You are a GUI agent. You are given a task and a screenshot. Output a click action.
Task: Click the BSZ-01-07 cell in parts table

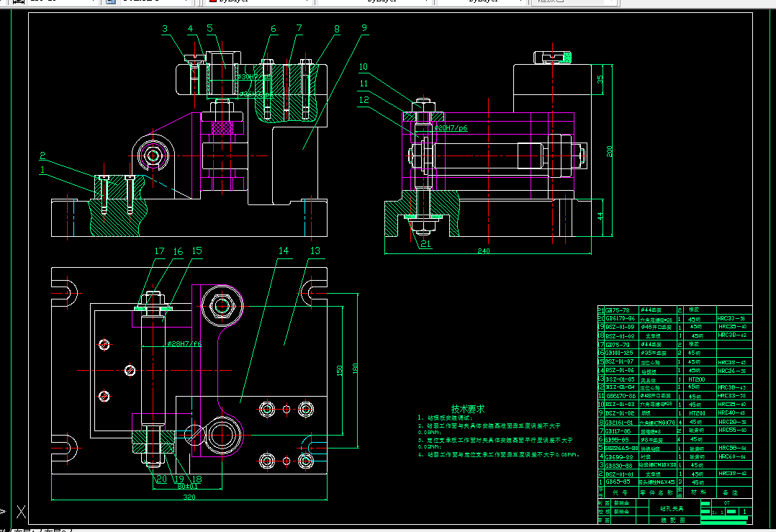coord(620,362)
